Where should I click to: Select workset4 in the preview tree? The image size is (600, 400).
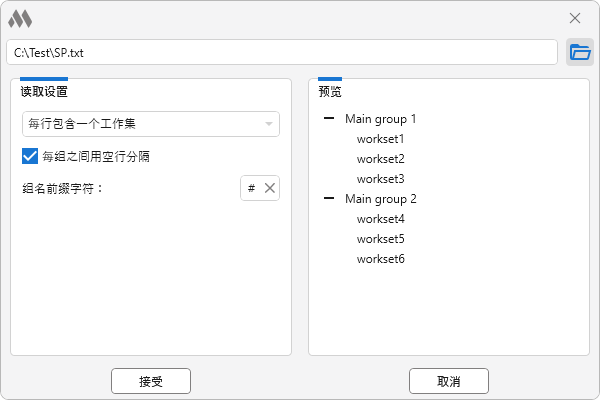(380, 219)
